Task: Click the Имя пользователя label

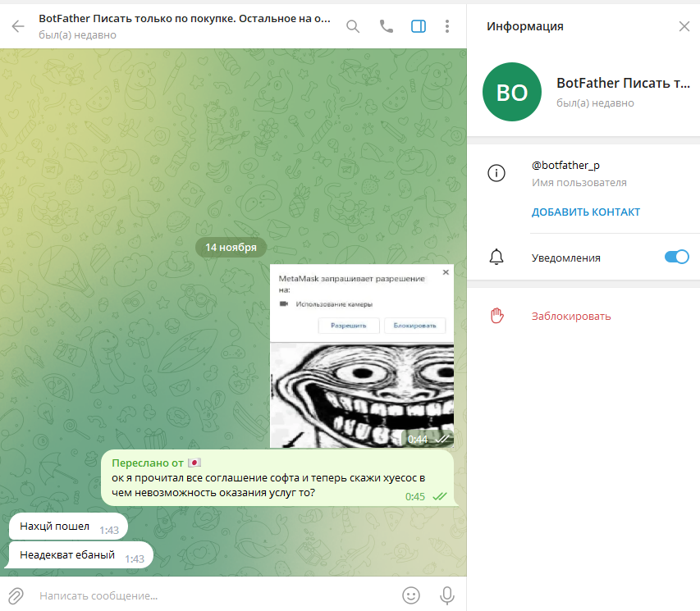Action: 579,183
